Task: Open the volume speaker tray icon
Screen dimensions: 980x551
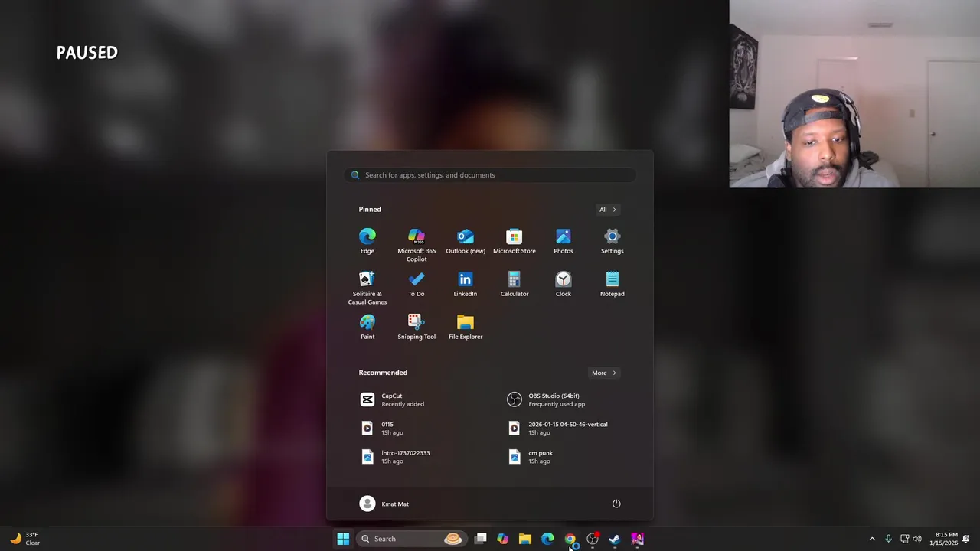Action: click(x=917, y=539)
